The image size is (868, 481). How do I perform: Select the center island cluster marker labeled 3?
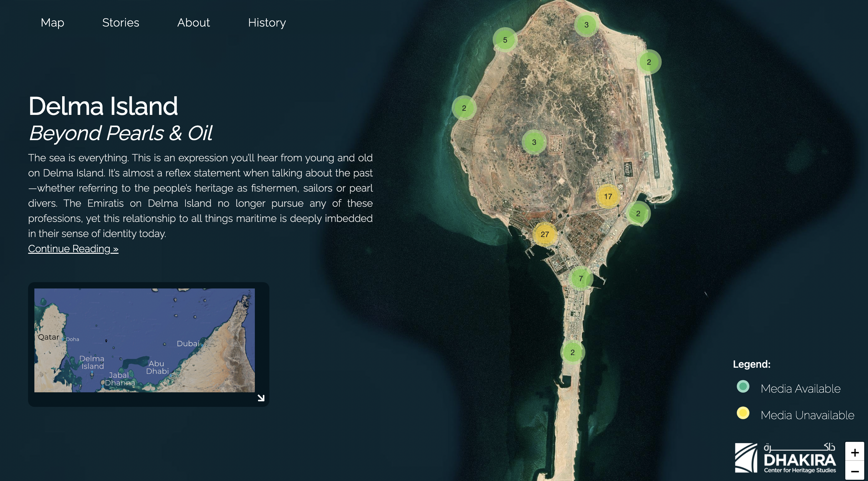pyautogui.click(x=534, y=142)
